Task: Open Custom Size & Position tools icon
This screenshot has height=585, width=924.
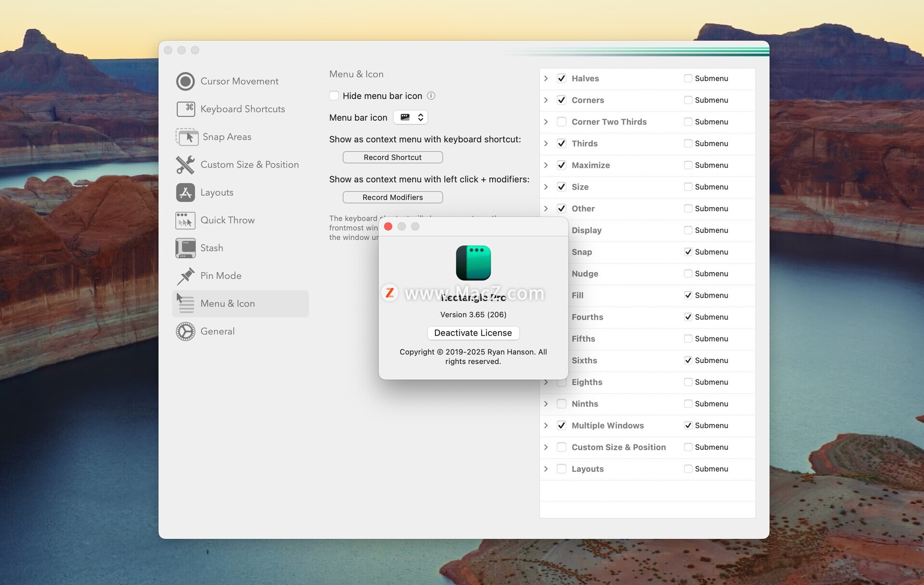Action: [x=185, y=165]
